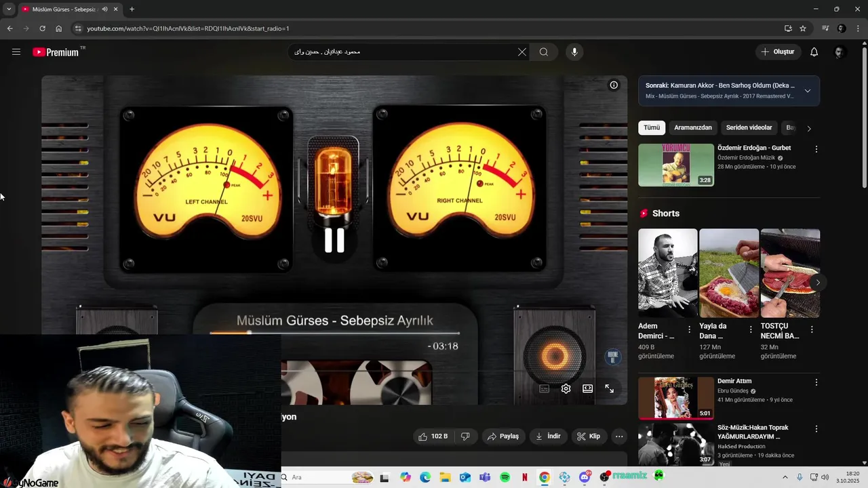Viewport: 868px width, 488px height.
Task: Select the Aramanızdan chip
Action: 693,127
